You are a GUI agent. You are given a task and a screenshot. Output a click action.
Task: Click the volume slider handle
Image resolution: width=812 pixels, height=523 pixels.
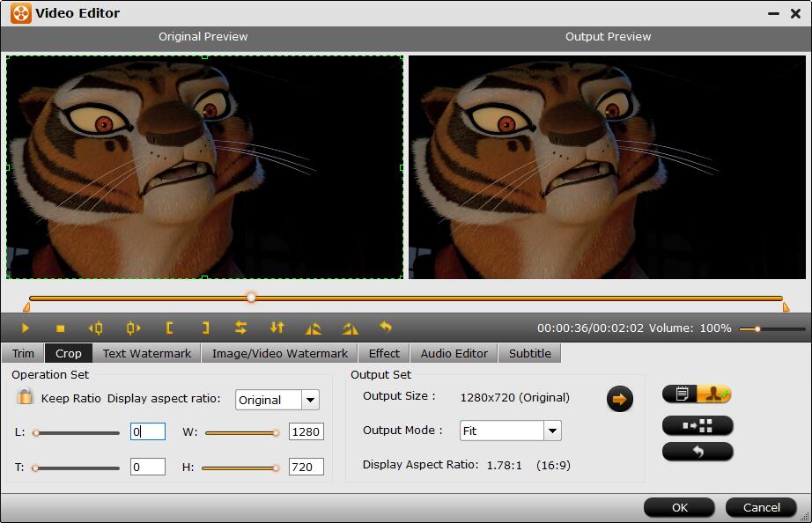tap(757, 329)
